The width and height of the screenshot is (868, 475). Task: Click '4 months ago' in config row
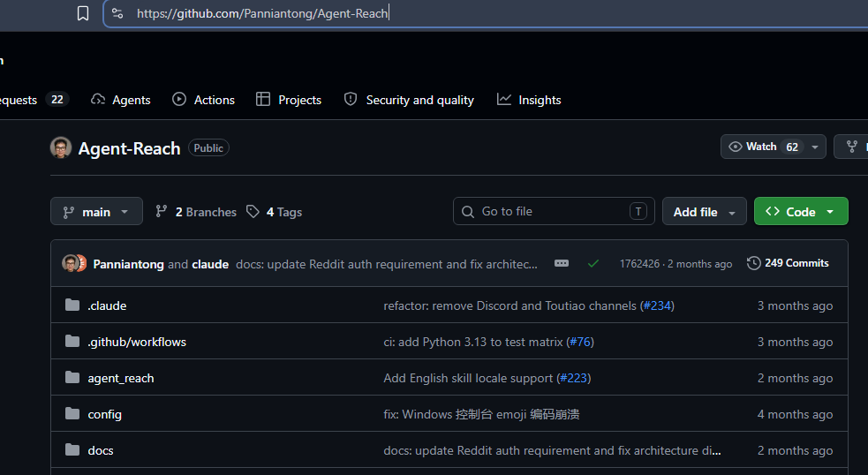pos(795,415)
